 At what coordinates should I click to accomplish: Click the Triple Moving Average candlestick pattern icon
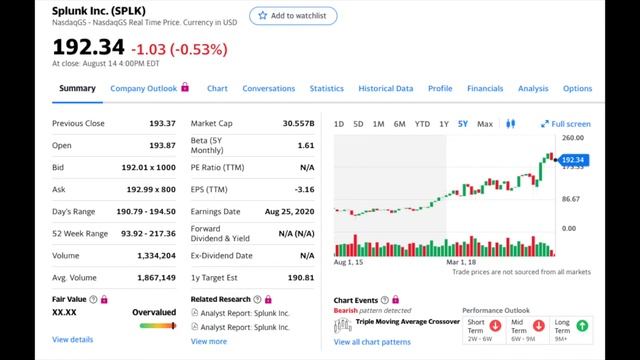tap(342, 325)
